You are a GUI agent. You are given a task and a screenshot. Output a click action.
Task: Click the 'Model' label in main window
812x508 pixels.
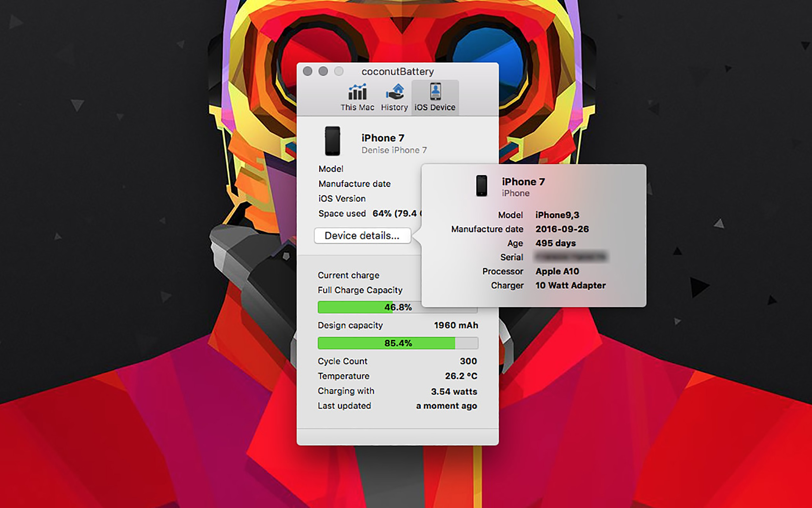[x=331, y=169]
